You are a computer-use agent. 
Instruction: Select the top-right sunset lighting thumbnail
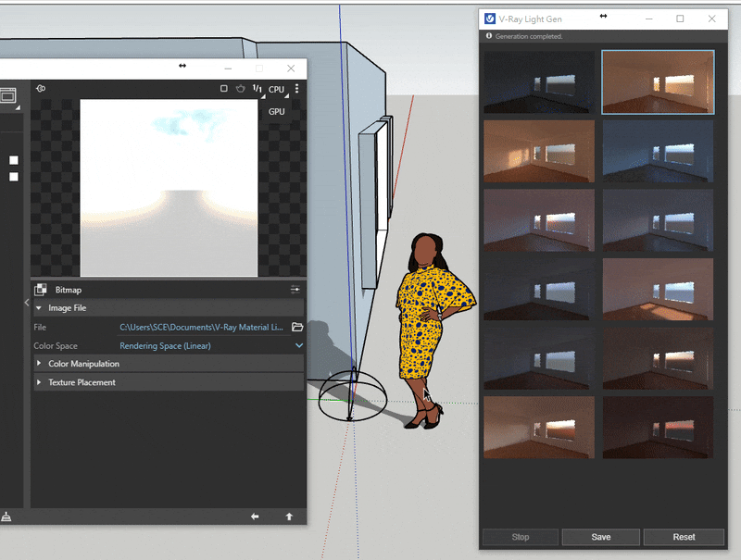(658, 81)
